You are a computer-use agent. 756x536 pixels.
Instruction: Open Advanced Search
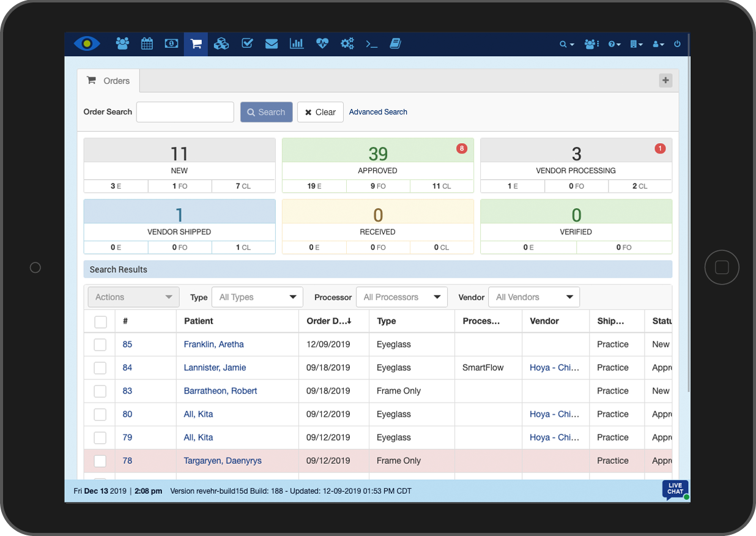[x=378, y=112]
